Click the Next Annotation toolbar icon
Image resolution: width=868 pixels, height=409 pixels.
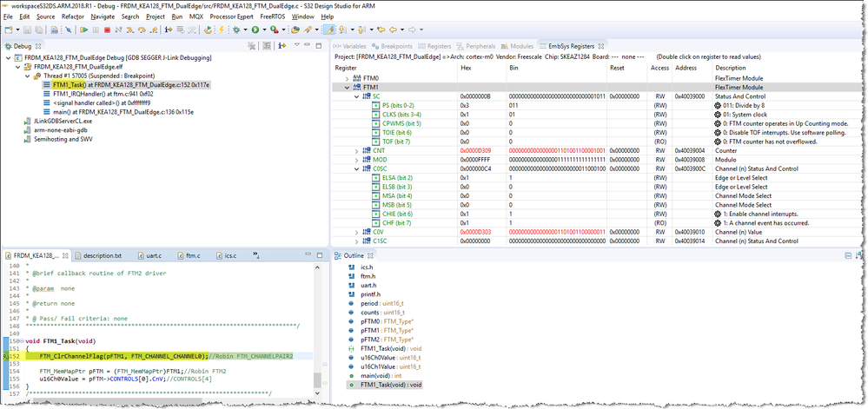coord(341,30)
